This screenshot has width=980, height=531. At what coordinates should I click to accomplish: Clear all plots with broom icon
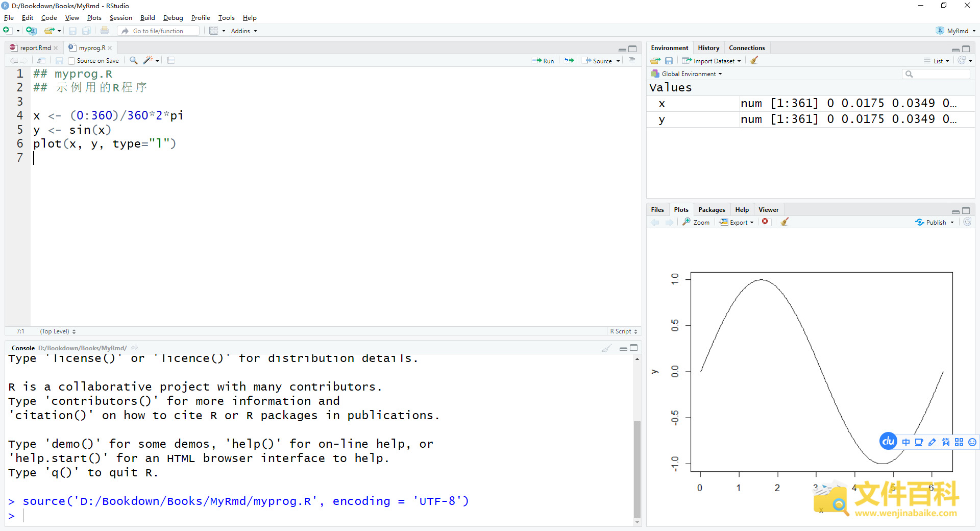point(785,222)
